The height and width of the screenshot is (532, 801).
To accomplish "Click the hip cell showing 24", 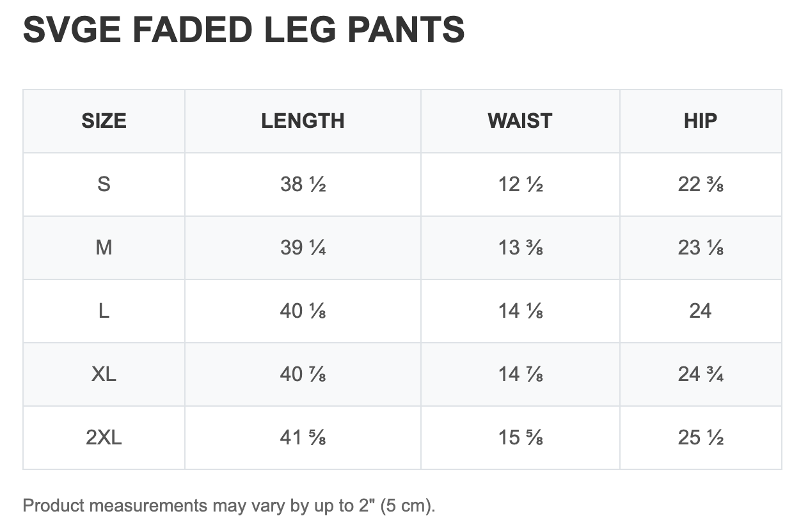I will click(x=701, y=311).
